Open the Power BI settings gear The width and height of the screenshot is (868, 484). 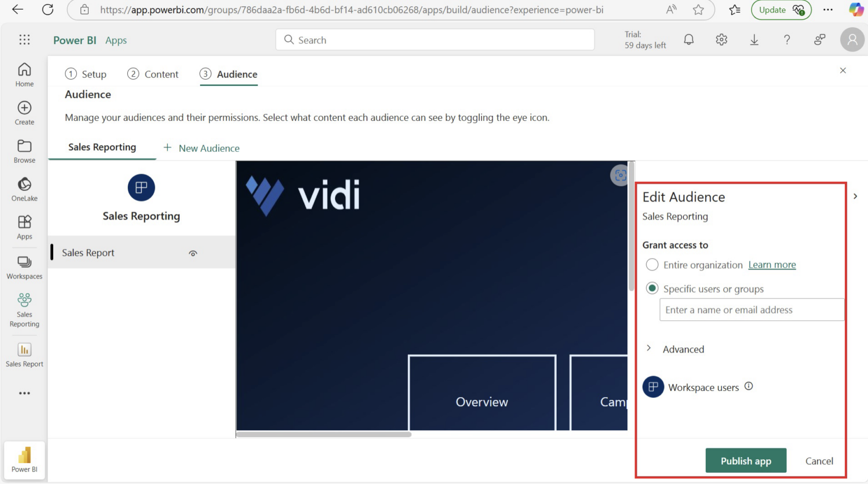[721, 40]
